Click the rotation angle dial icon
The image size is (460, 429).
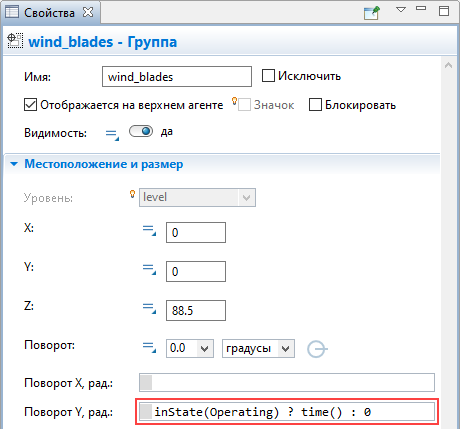[x=317, y=349]
